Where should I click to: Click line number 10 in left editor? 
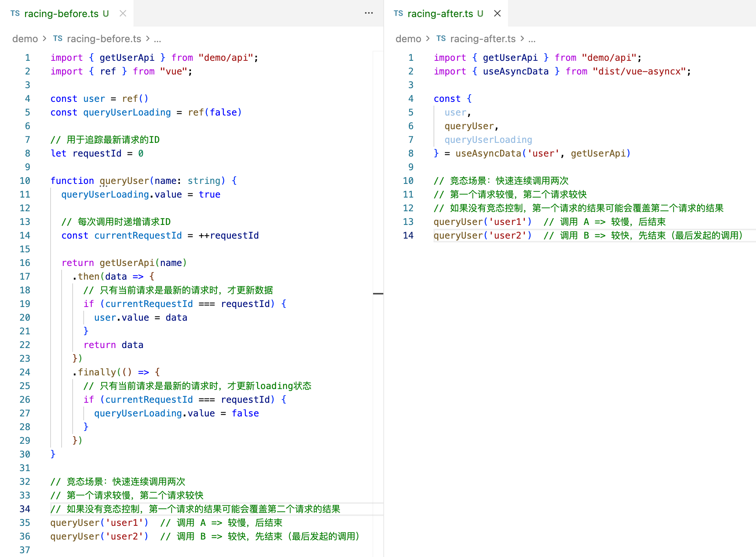(x=25, y=181)
